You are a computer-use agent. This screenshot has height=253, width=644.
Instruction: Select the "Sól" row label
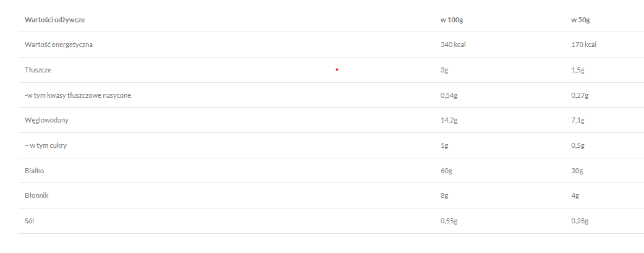pos(30,221)
